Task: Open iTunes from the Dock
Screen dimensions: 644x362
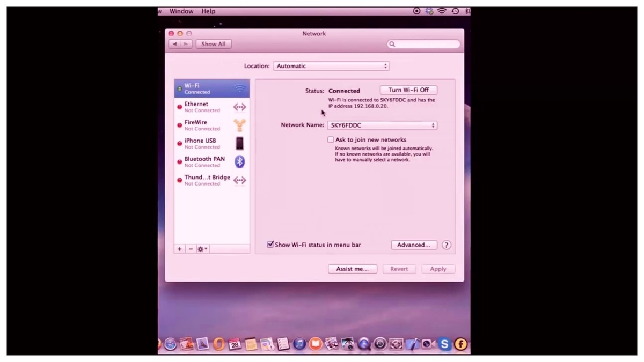Action: 299,344
